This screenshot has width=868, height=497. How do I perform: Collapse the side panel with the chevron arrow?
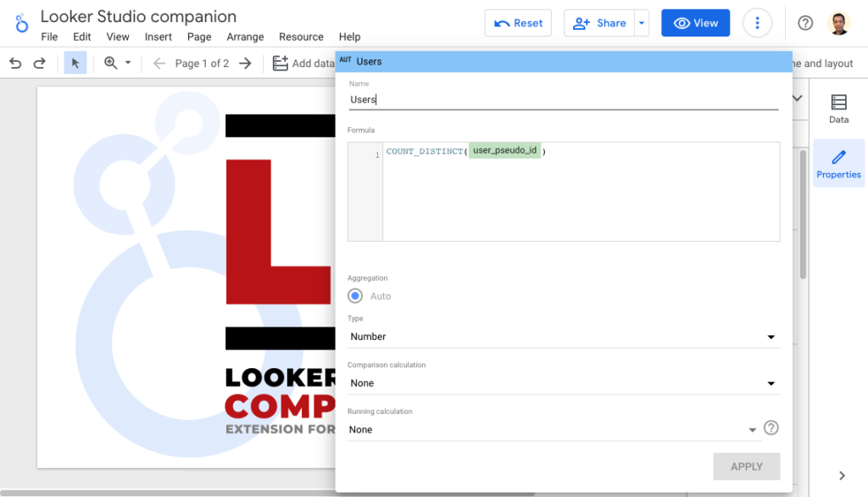(842, 476)
